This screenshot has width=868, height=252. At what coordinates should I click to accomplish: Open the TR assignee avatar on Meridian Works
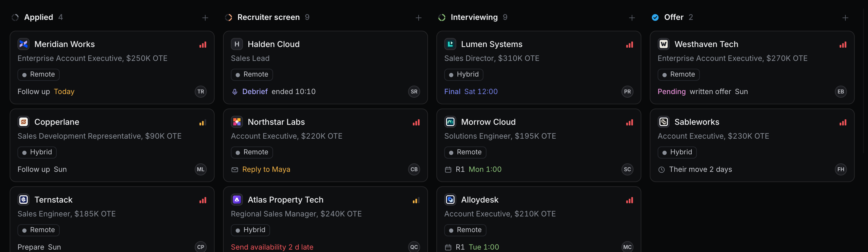click(x=201, y=92)
